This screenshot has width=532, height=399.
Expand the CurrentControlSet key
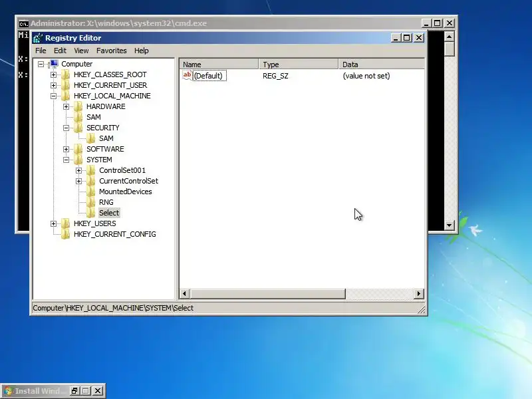78,181
